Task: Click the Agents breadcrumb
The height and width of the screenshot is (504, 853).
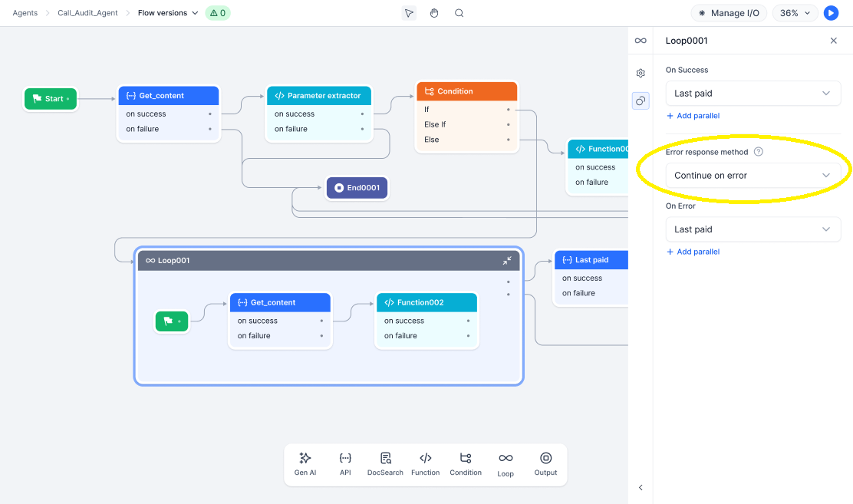Action: coord(25,12)
